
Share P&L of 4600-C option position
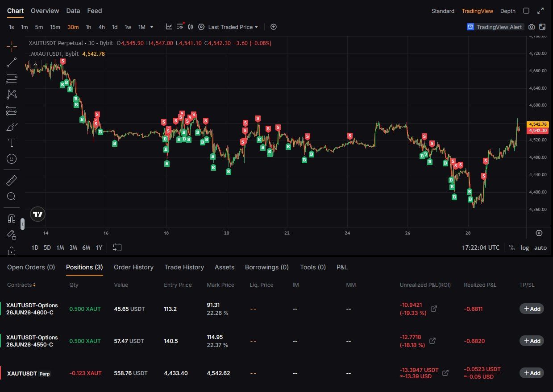coord(433,309)
